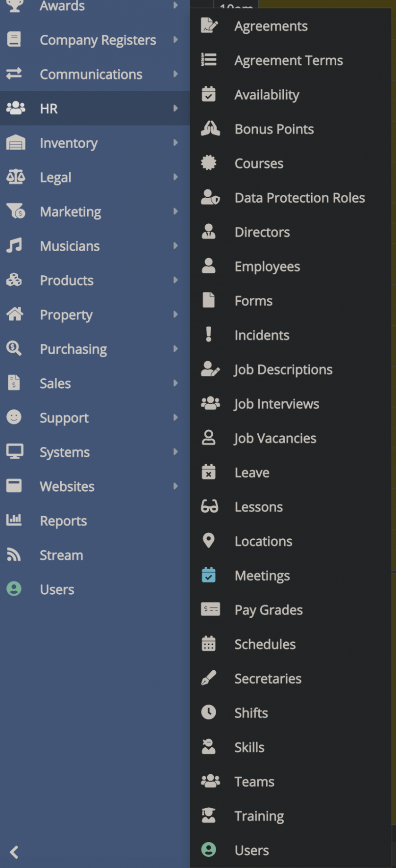Click the Shifts clock icon
This screenshot has width=396, height=868.
click(x=209, y=712)
